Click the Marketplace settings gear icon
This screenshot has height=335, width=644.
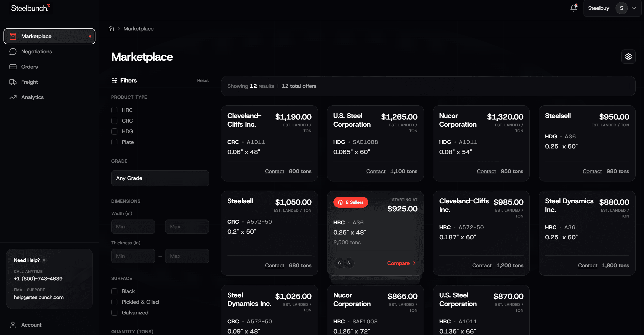(x=628, y=57)
